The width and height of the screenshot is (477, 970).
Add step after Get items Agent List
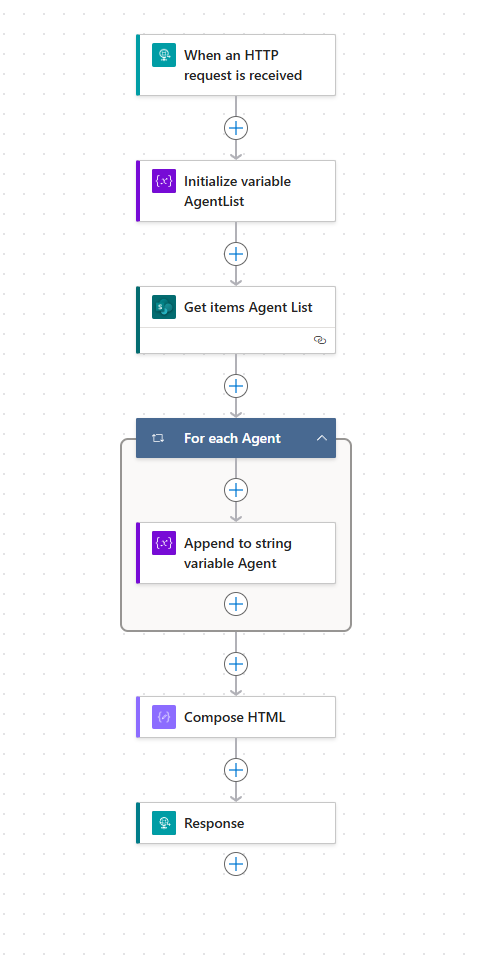(236, 386)
